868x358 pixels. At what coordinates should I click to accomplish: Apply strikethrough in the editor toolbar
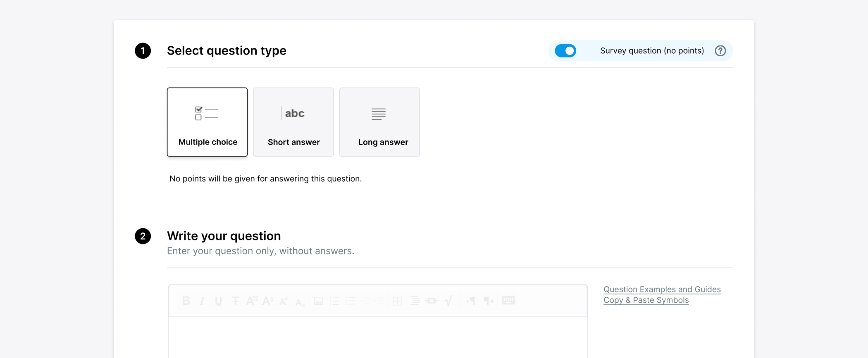[x=235, y=301]
